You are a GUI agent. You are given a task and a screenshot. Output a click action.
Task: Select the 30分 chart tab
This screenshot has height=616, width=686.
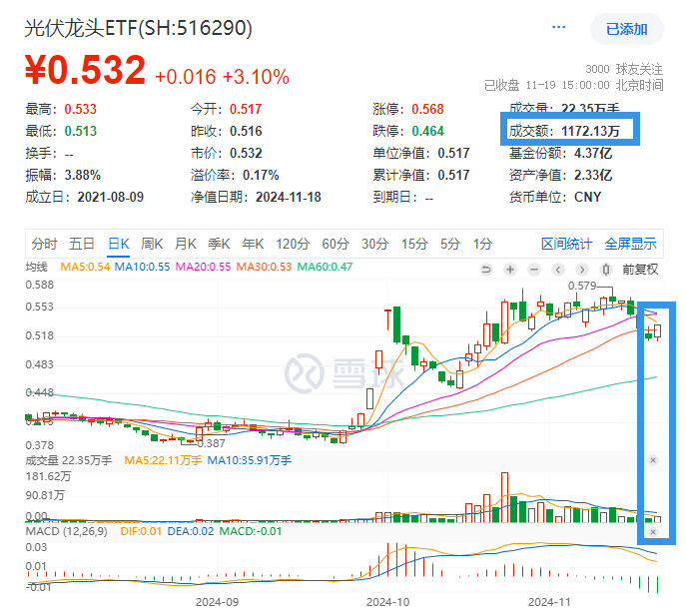pos(374,244)
